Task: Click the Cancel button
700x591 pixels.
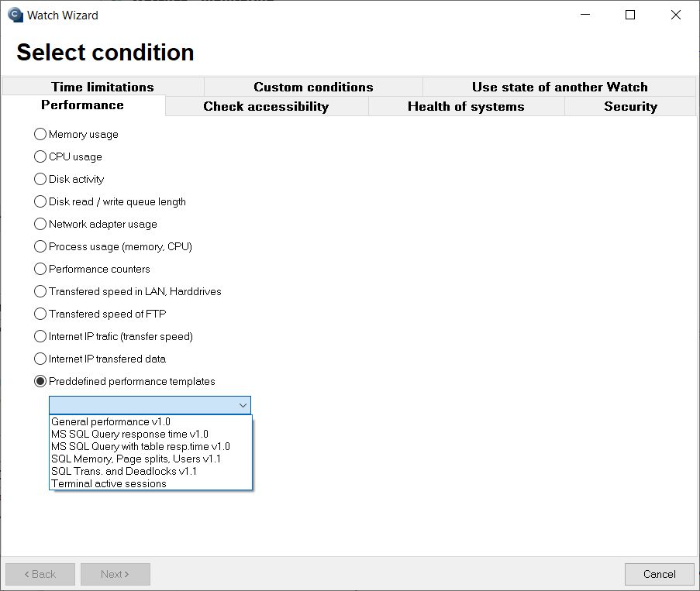Action: (660, 574)
